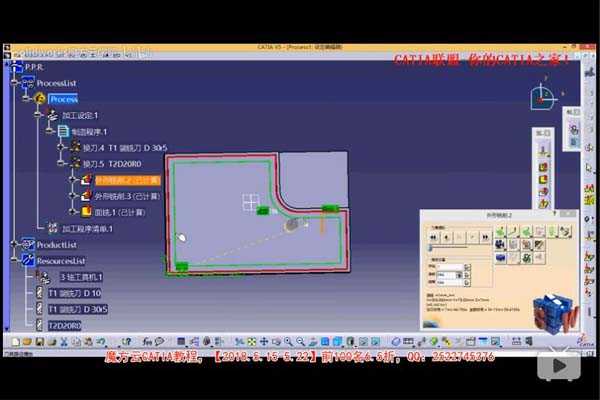Select the Pan view tool
Viewport: 600px width, 400px height.
point(264,341)
